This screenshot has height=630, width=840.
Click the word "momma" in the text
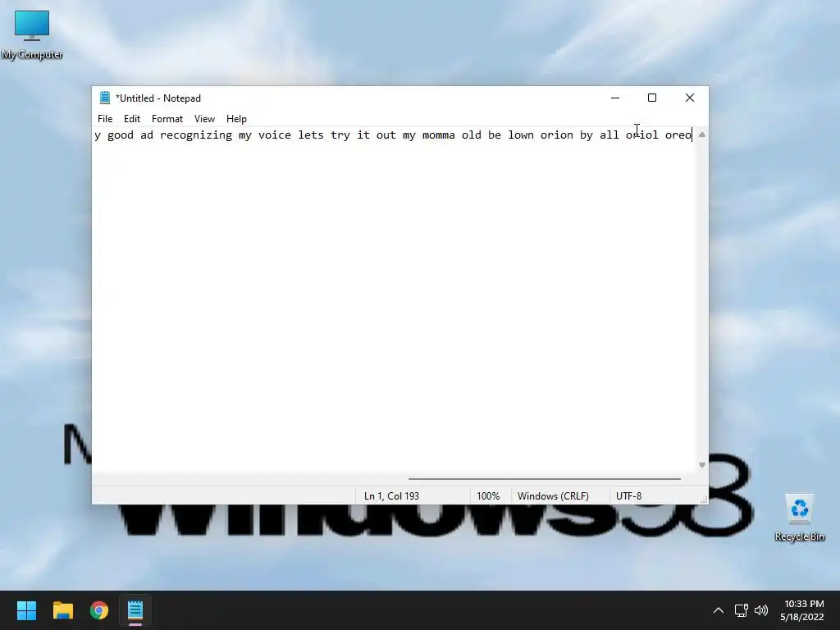coord(438,135)
